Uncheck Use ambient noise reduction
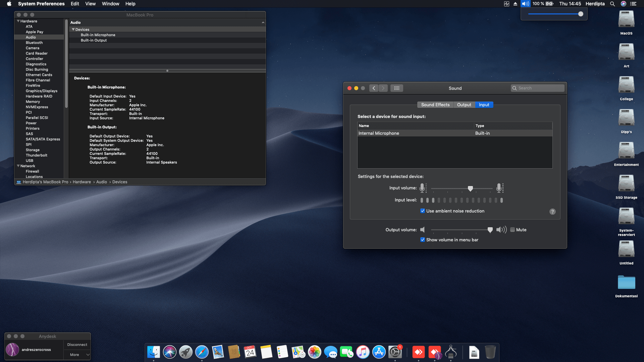 [x=423, y=211]
